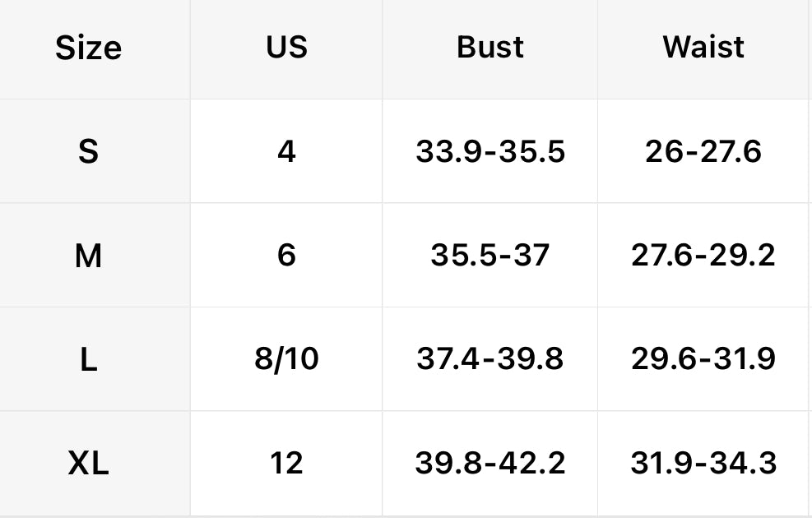Click US size 8/10 cell
Viewport: 812px width, 522px height.
[286, 359]
